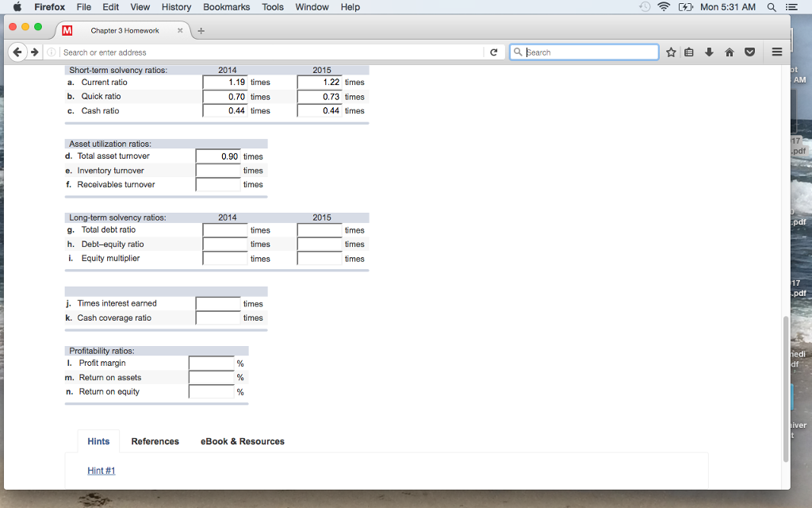Viewport: 812px width, 508px height.
Task: Close the Chapter 3 Homework tab
Action: click(180, 31)
